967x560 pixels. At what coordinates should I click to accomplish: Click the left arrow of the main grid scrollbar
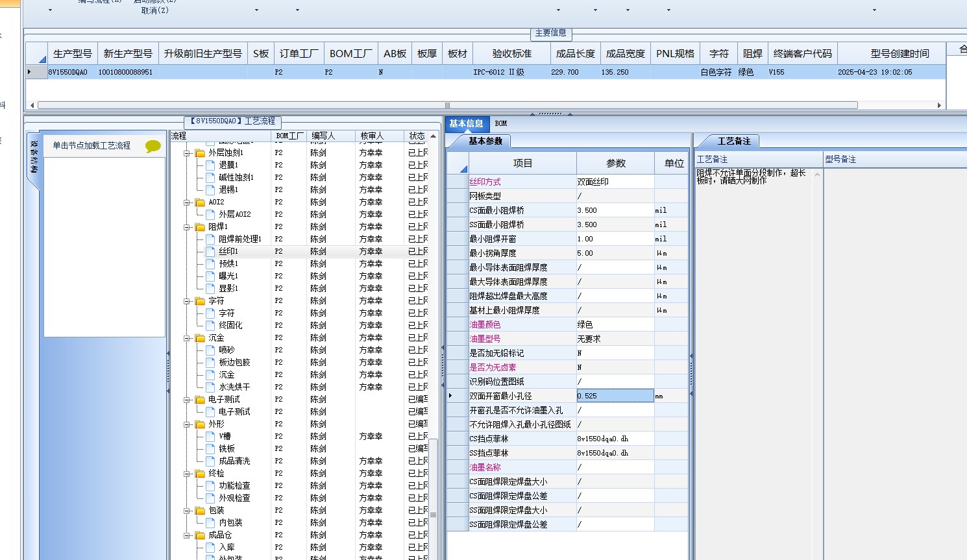[32, 105]
